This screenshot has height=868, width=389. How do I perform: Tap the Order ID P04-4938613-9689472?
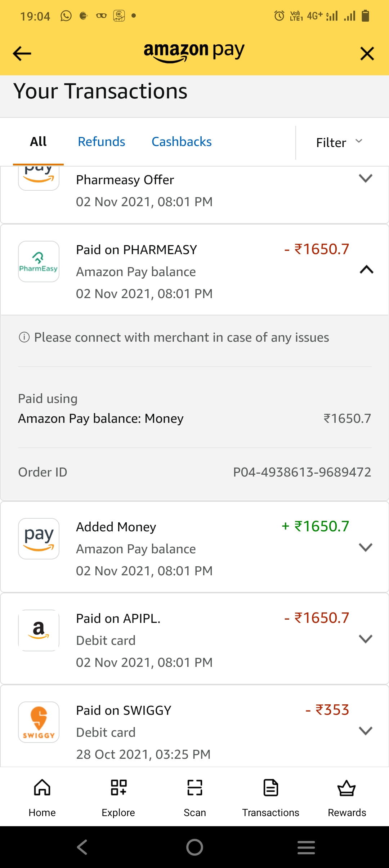302,472
